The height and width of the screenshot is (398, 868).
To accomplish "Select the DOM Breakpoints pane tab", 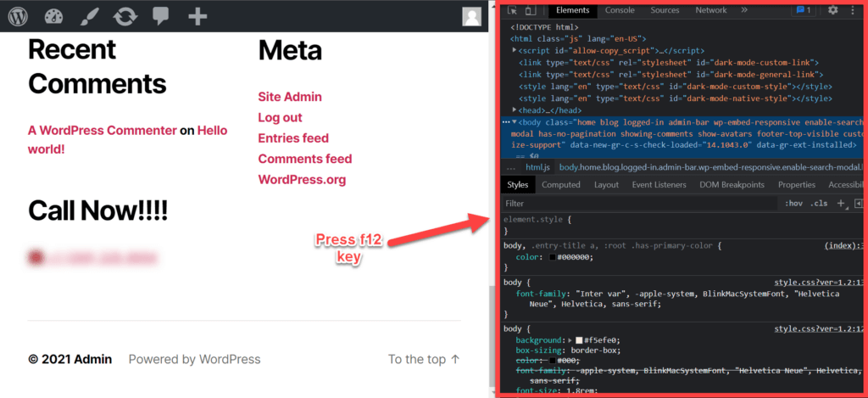I will pyautogui.click(x=732, y=185).
